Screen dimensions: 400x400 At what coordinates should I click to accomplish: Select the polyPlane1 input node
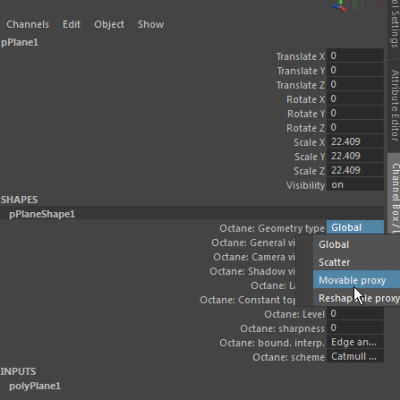[x=35, y=386]
